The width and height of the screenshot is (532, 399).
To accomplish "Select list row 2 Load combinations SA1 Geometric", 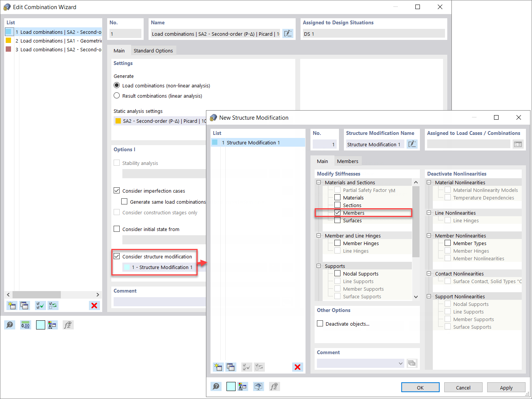I will (x=54, y=41).
